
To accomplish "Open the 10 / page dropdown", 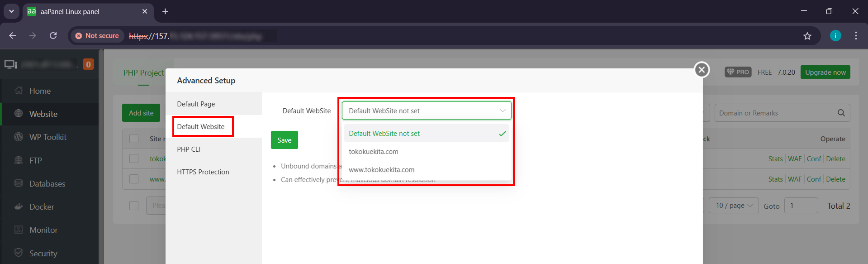I will [734, 206].
